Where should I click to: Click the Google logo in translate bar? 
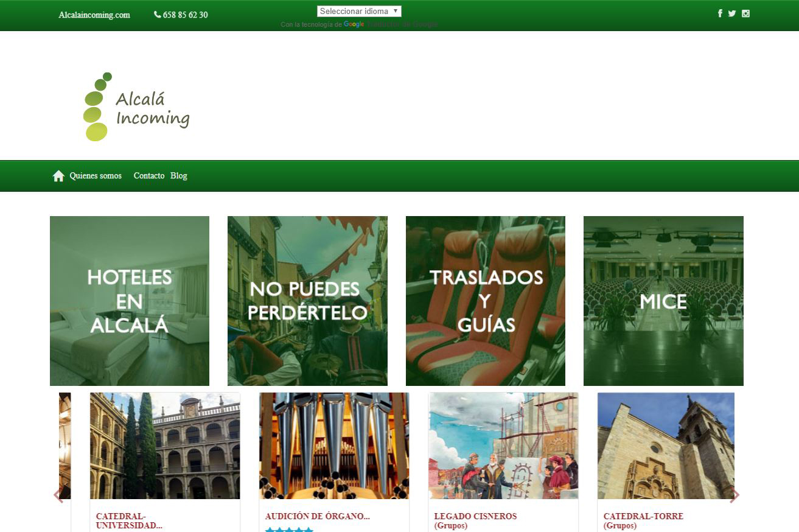coord(354,24)
